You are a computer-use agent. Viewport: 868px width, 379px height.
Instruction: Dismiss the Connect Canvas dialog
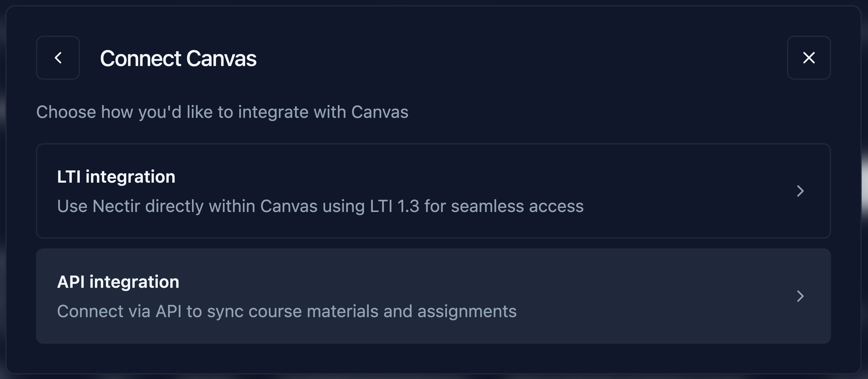(809, 58)
